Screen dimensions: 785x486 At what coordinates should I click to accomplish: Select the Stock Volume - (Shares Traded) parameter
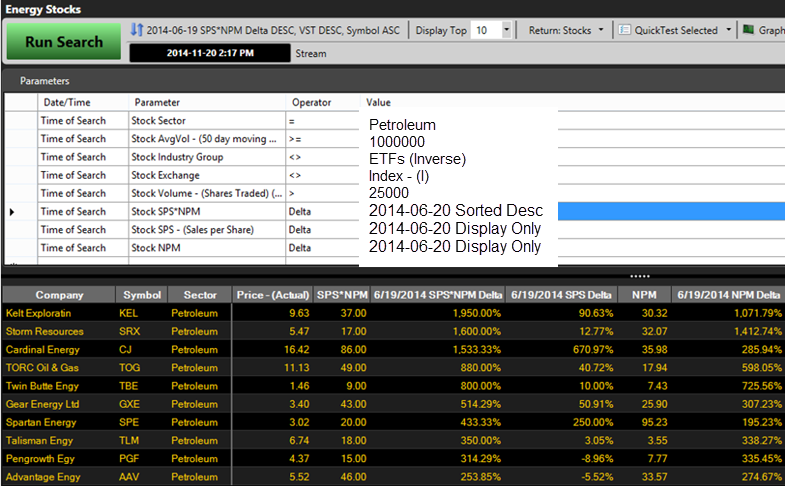click(207, 193)
